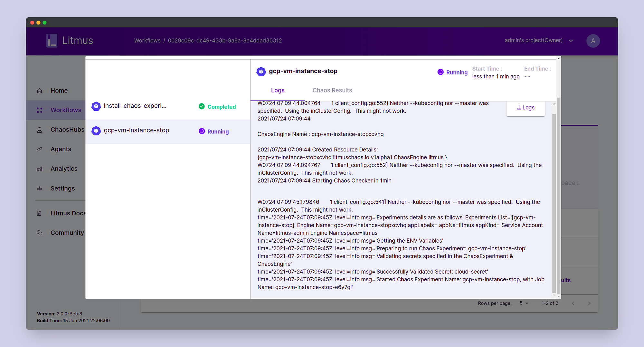Open Agents page in sidebar
The height and width of the screenshot is (347, 644).
tap(61, 149)
